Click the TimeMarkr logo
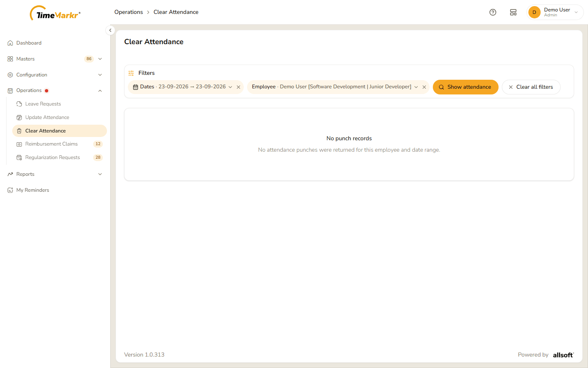Screen dimensions: 588x368 pos(55,13)
